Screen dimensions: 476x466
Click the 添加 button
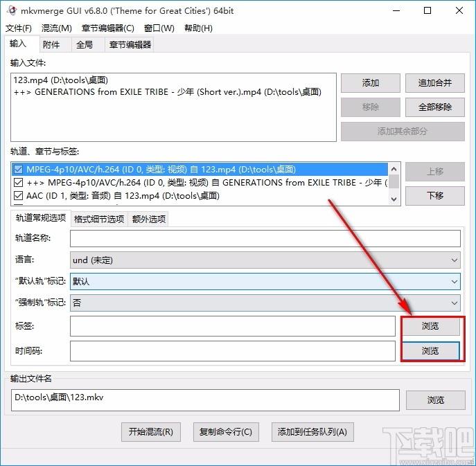371,83
